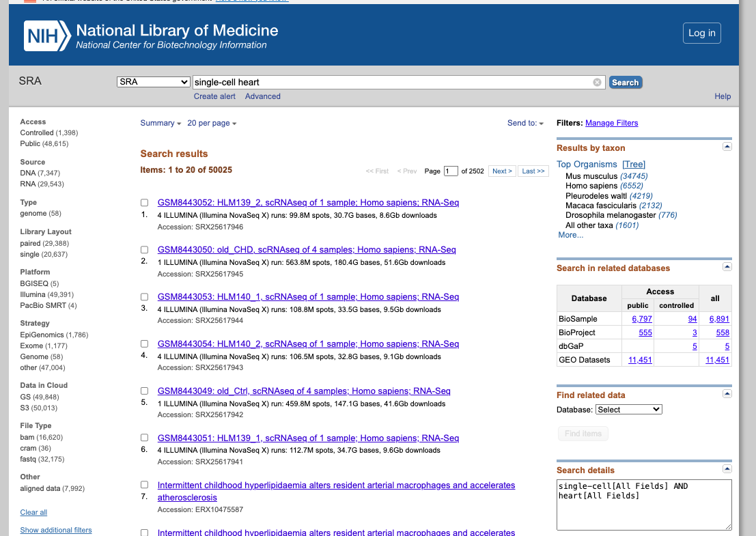Expand the Send to menu
The image size is (756, 536).
click(x=525, y=123)
